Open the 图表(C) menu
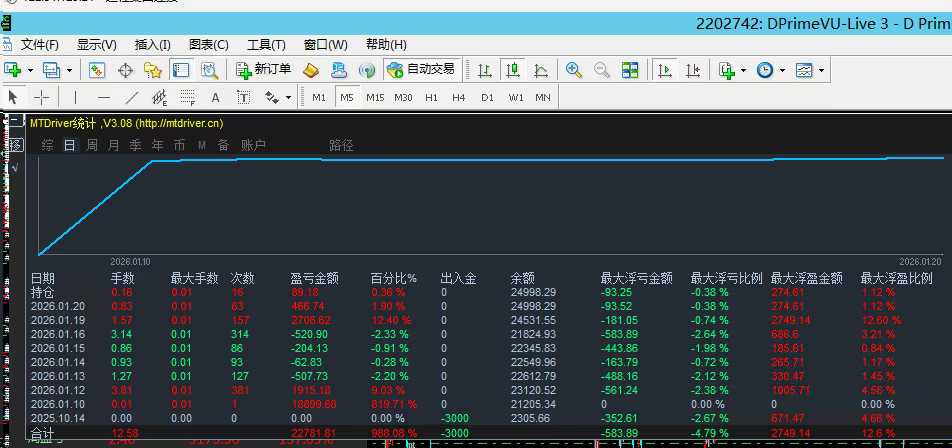The width and height of the screenshot is (952, 448). (209, 45)
